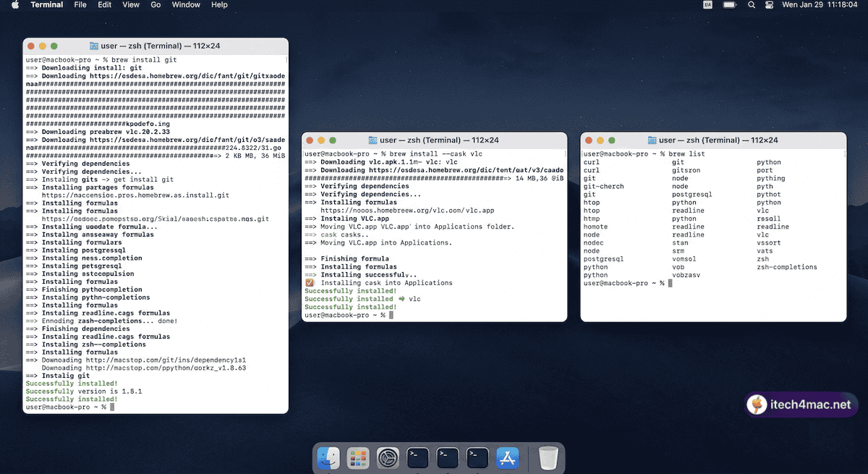Image resolution: width=868 pixels, height=474 pixels.
Task: Click 'vomsol' in brew list output
Action: click(684, 259)
